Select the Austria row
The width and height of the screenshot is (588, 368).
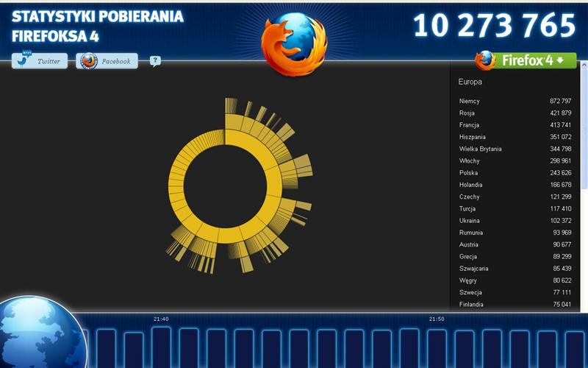[515, 244]
